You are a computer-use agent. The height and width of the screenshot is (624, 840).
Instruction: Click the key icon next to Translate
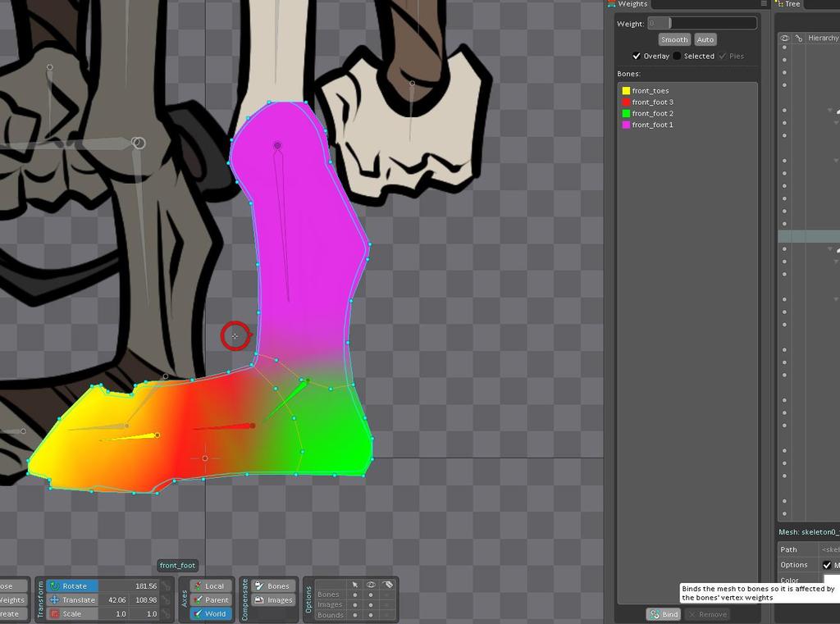[167, 600]
